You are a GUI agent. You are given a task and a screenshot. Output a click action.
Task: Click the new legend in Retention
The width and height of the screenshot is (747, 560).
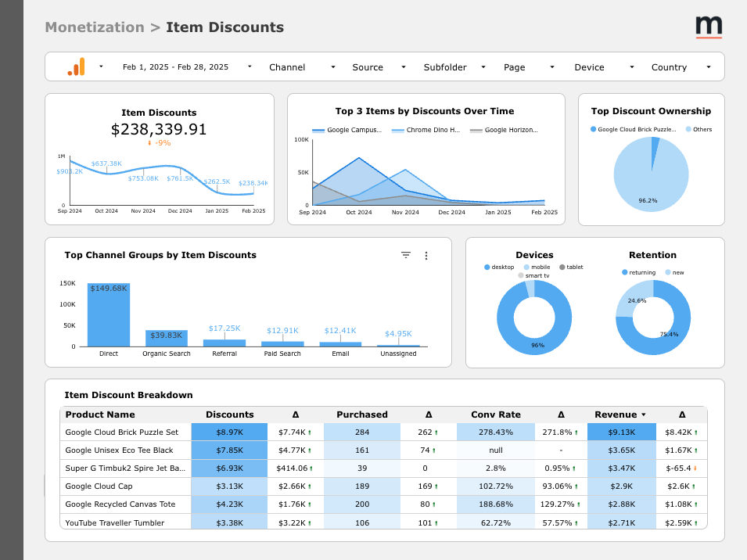click(x=674, y=272)
